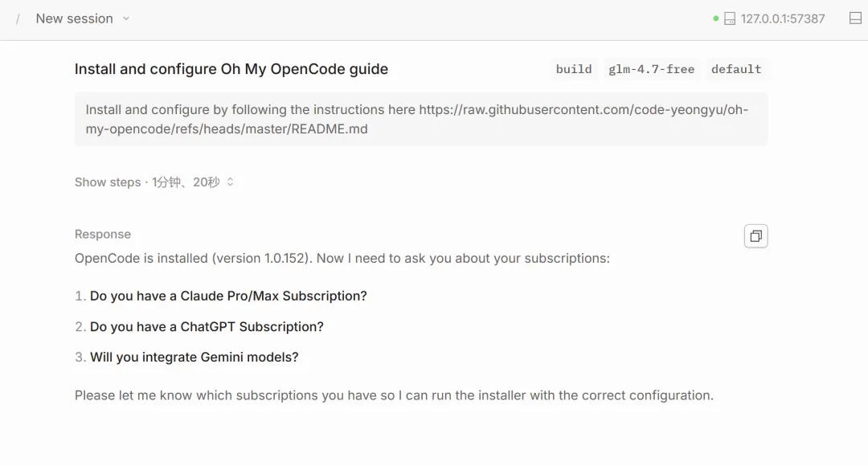Click the build agent tag
Screen dimensions: 868x466
(x=574, y=69)
